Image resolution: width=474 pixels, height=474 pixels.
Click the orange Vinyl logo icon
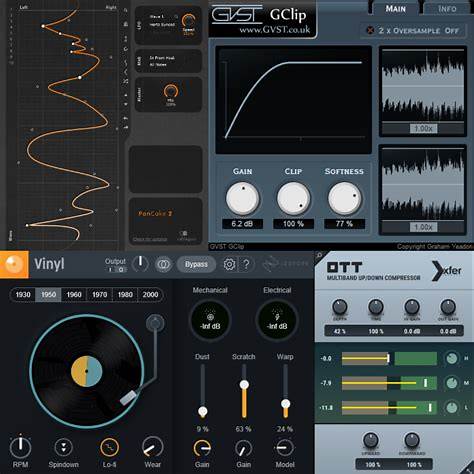tap(14, 264)
